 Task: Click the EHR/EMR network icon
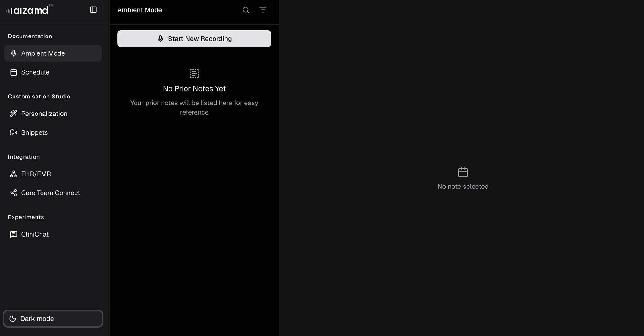[14, 174]
